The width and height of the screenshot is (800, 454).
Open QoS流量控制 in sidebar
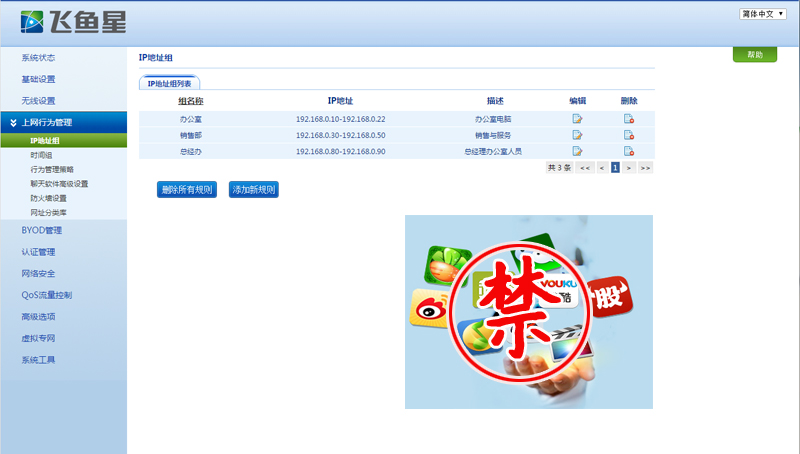coord(47,295)
